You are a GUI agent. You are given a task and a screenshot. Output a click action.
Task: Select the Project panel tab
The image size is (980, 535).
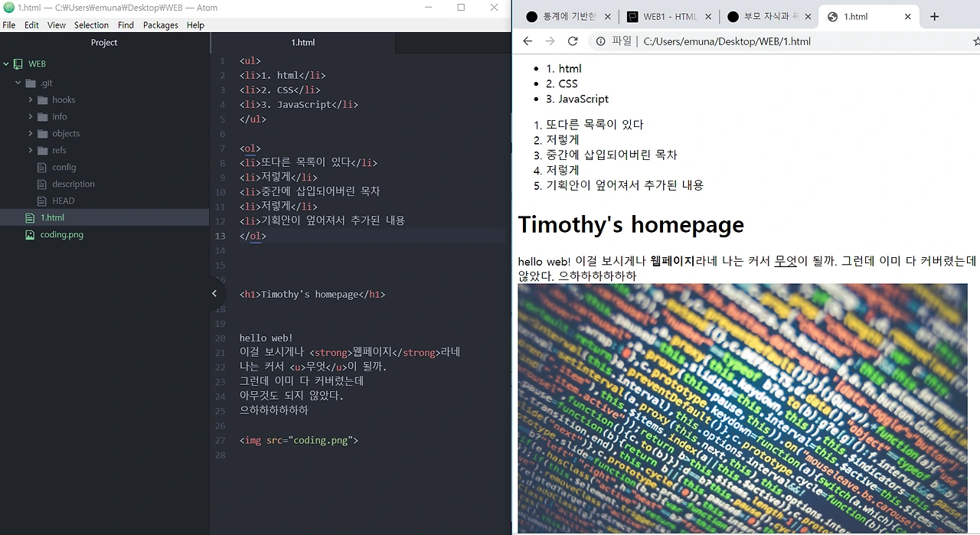104,43
